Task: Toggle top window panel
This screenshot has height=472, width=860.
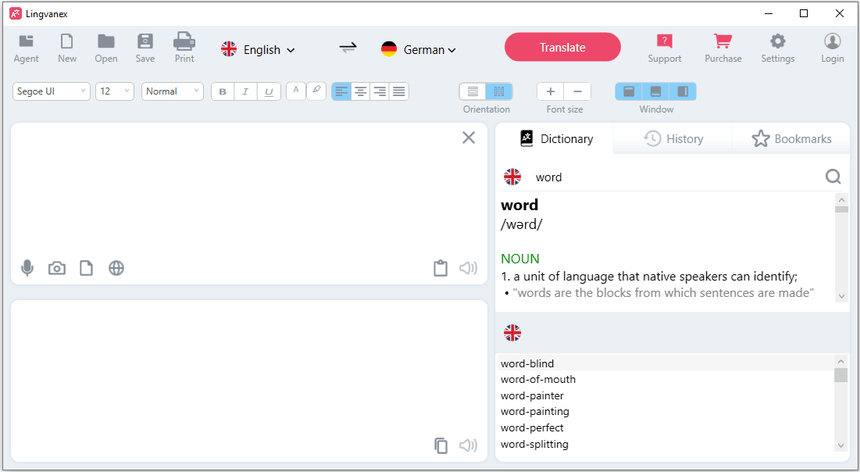Action: (x=629, y=92)
